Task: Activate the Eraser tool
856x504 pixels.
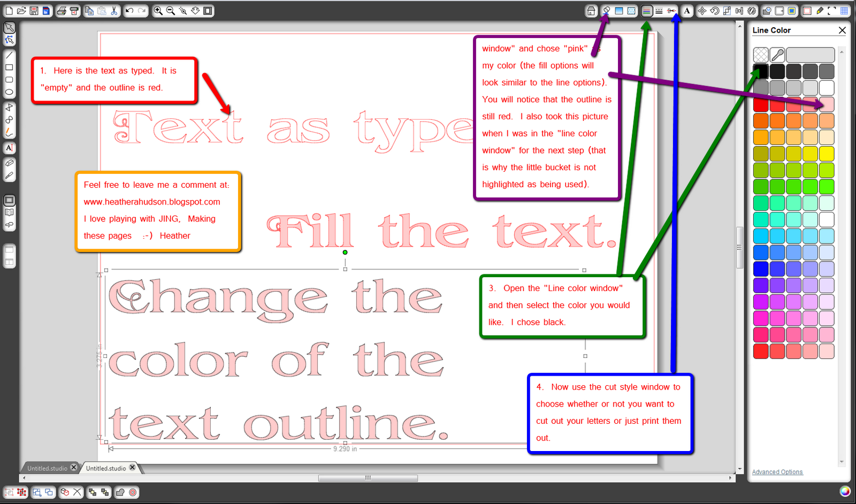Action: [9, 162]
